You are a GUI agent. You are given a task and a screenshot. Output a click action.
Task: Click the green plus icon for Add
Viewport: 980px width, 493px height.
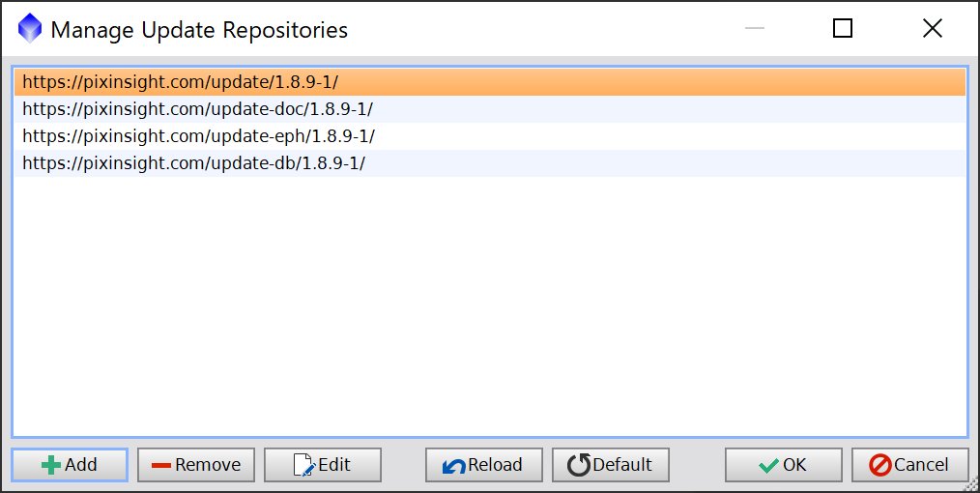pos(51,466)
